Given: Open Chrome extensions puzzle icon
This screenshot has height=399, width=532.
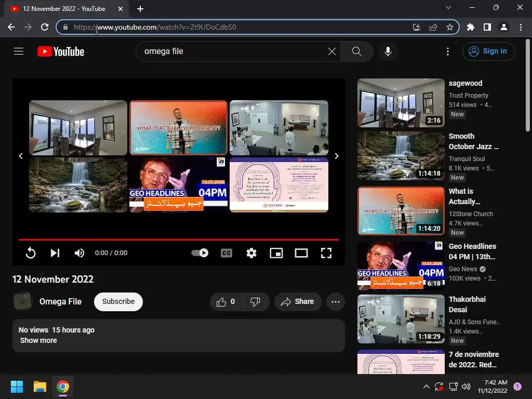Looking at the screenshot, I should (x=471, y=27).
